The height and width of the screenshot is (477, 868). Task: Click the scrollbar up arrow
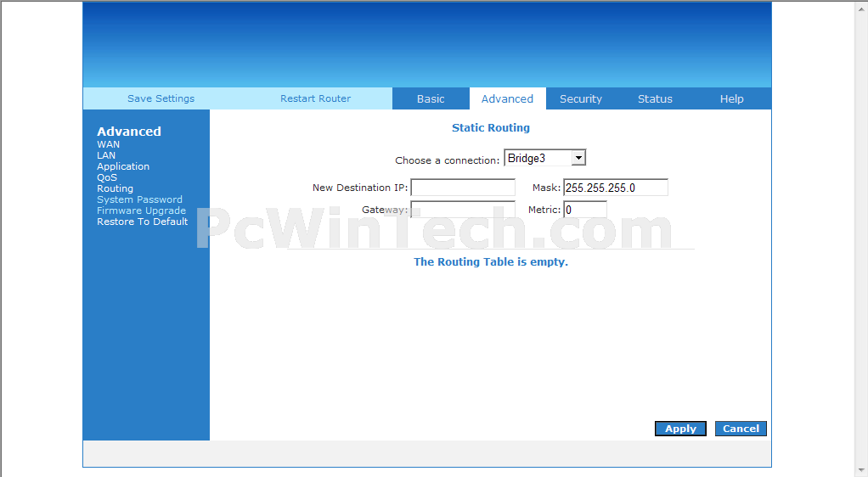[x=861, y=8]
